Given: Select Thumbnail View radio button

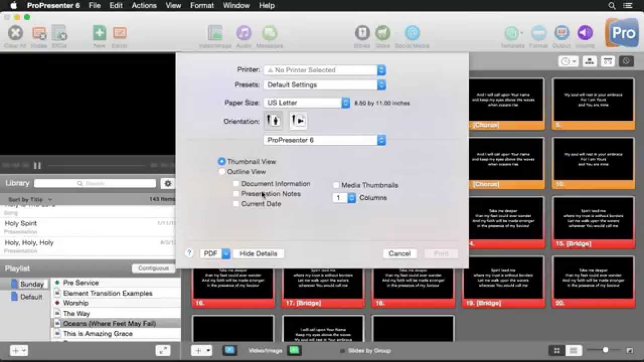Looking at the screenshot, I should (x=221, y=161).
